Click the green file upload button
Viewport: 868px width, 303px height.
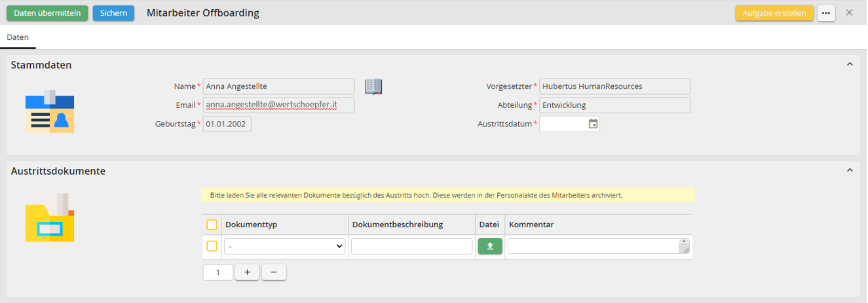click(x=490, y=246)
